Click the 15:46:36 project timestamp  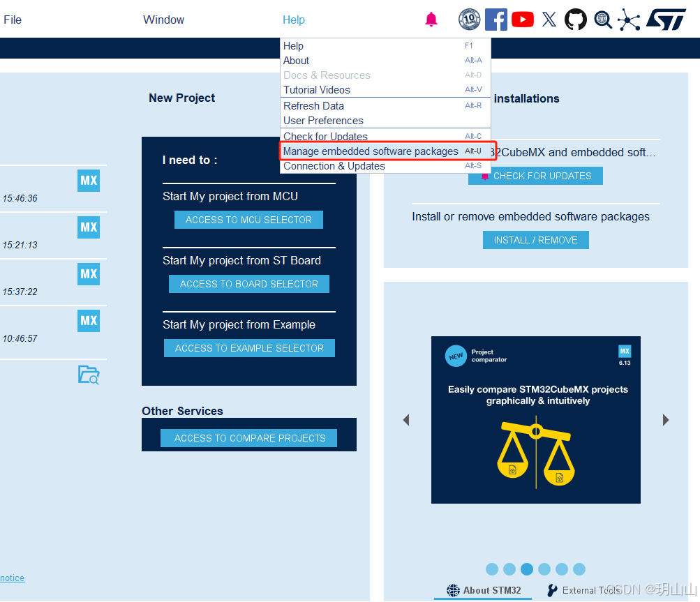[20, 198]
